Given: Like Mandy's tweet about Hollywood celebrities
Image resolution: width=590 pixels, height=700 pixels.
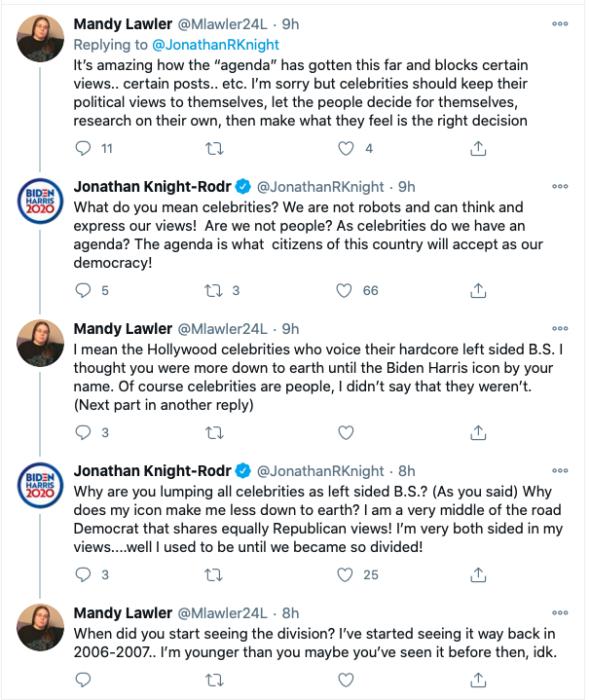Looking at the screenshot, I should tap(346, 432).
